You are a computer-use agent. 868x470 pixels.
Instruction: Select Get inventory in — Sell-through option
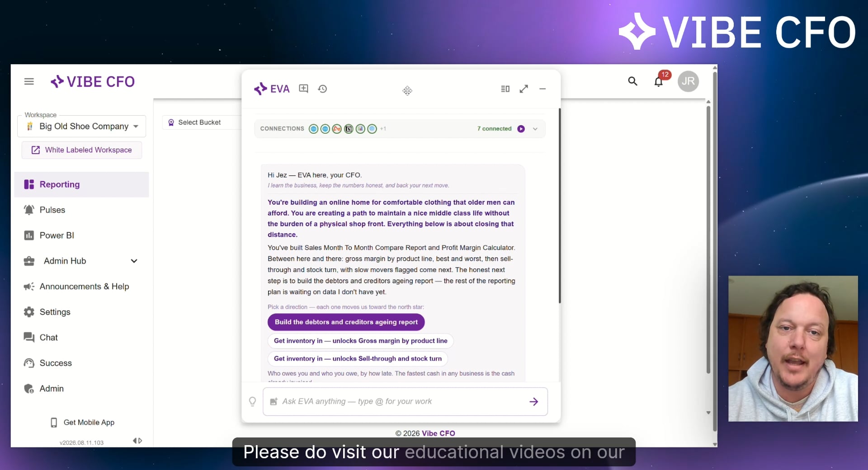[x=358, y=359]
